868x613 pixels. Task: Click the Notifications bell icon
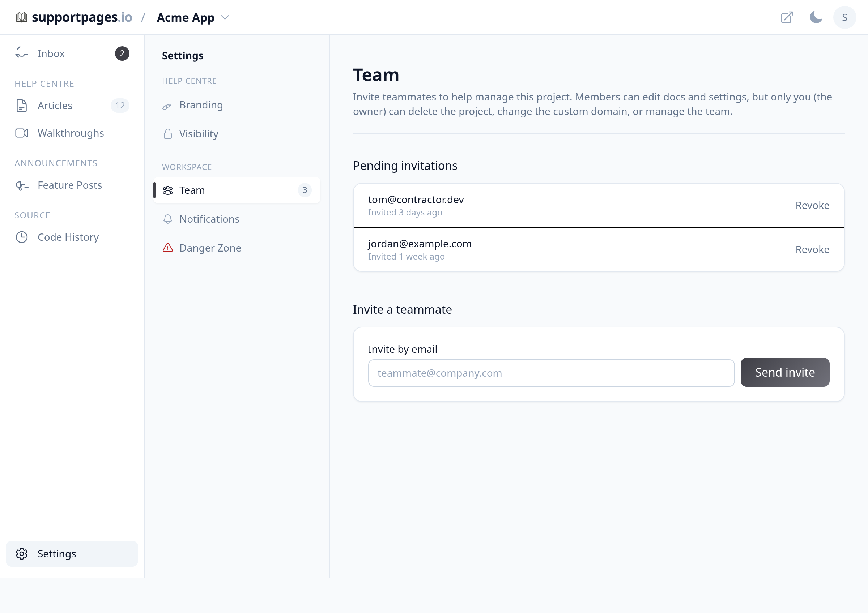(x=167, y=219)
